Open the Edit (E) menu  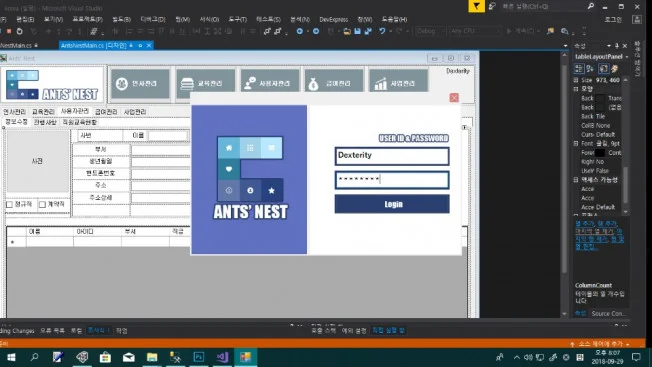click(25, 20)
